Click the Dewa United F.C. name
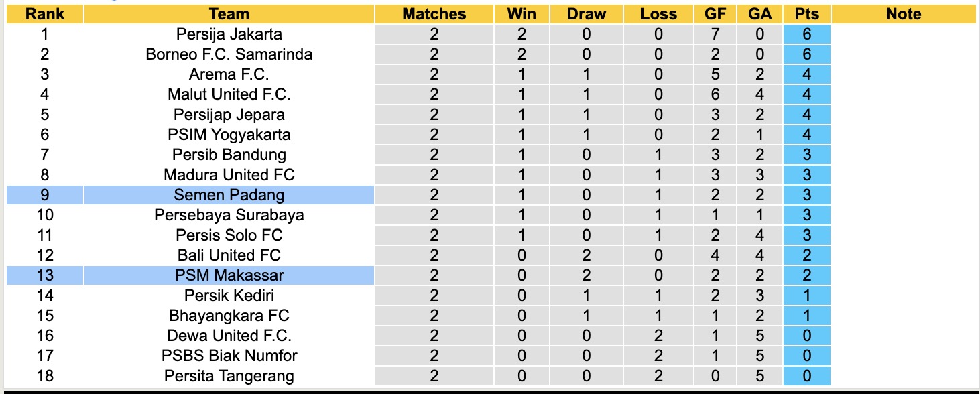This screenshot has height=394, width=980. 229,336
